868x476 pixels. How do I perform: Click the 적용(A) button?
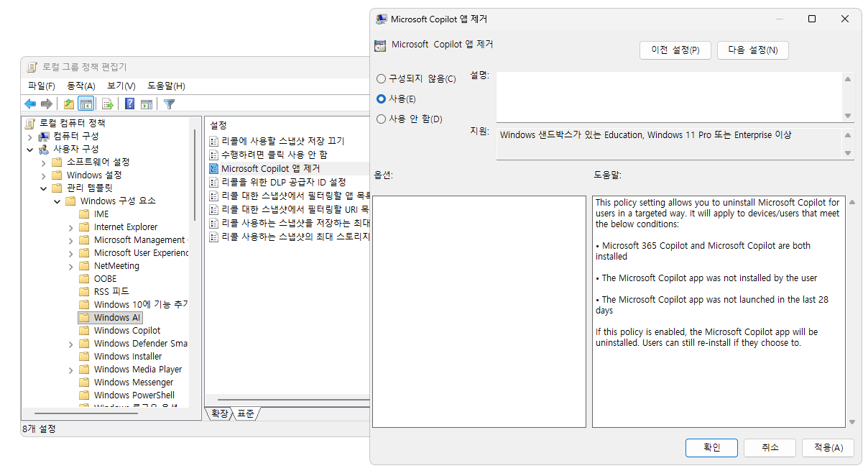tap(828, 447)
